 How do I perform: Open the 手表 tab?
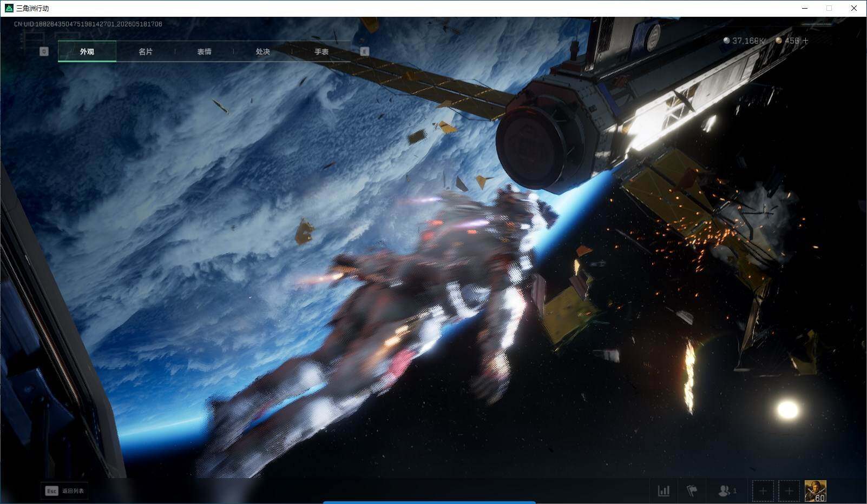pyautogui.click(x=321, y=51)
